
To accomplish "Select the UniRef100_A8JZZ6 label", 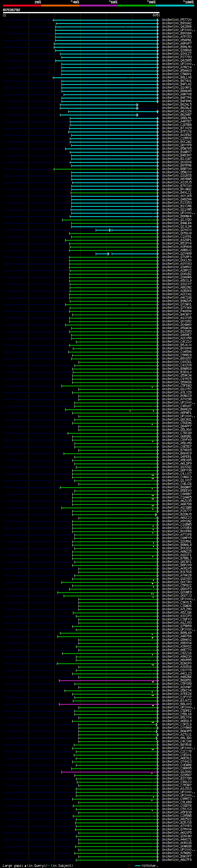I will pyautogui.click(x=176, y=111).
